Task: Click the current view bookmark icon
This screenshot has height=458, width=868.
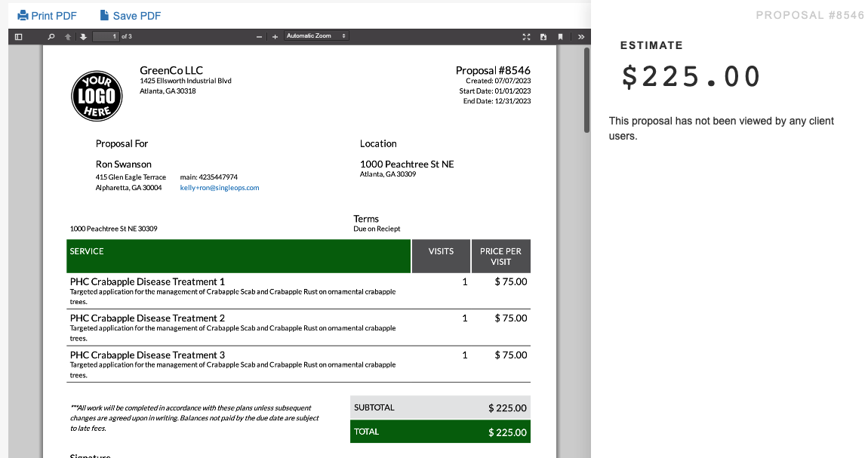Action: click(x=561, y=35)
